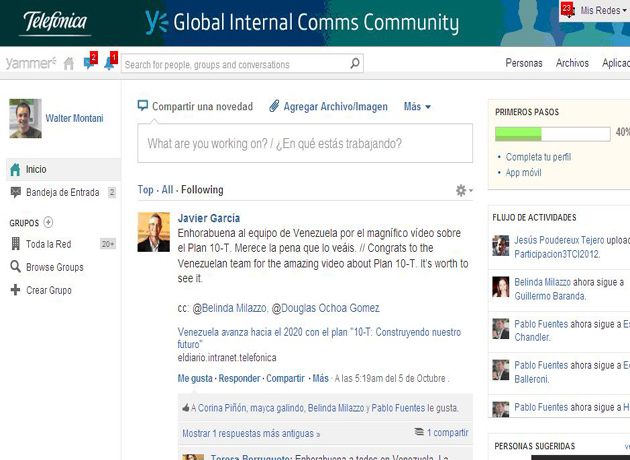Click Me gusta on Javier Garcia's post
630x460 pixels.
click(x=195, y=379)
